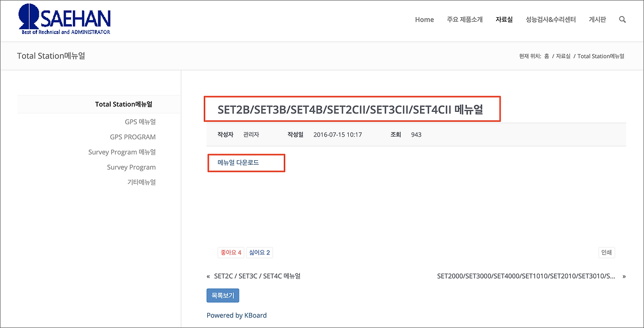Select GPS 메뉴얼 in sidebar

140,122
